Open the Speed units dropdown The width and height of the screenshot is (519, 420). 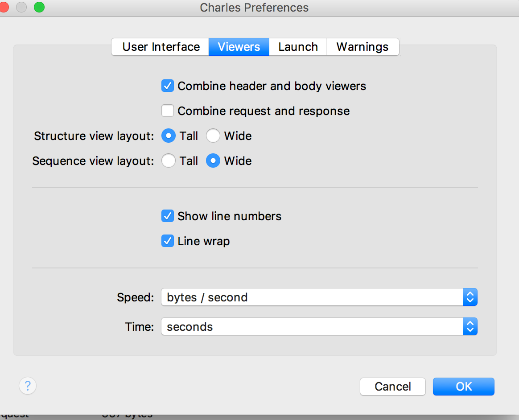coord(312,297)
